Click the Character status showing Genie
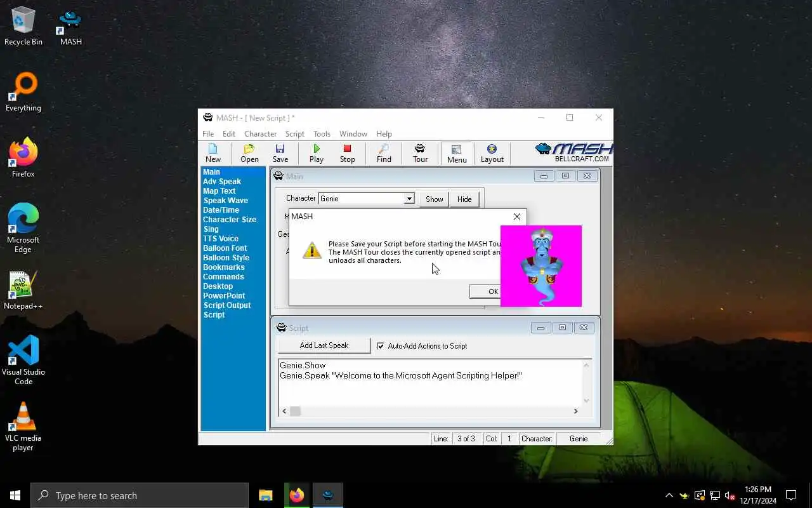Image resolution: width=812 pixels, height=508 pixels. (579, 439)
